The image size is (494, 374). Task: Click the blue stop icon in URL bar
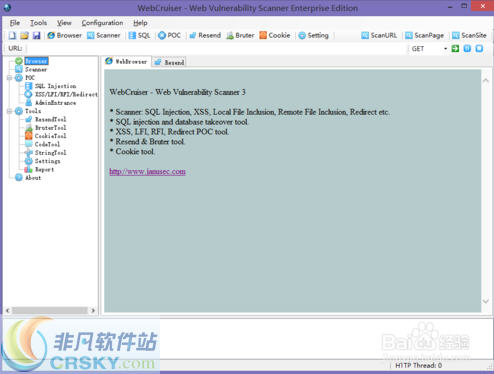pyautogui.click(x=479, y=49)
